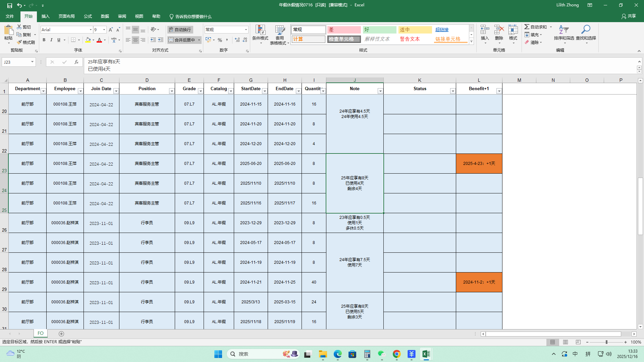The height and width of the screenshot is (362, 644).
Task: Click the Format Painter brush icon
Action: pyautogui.click(x=19, y=42)
